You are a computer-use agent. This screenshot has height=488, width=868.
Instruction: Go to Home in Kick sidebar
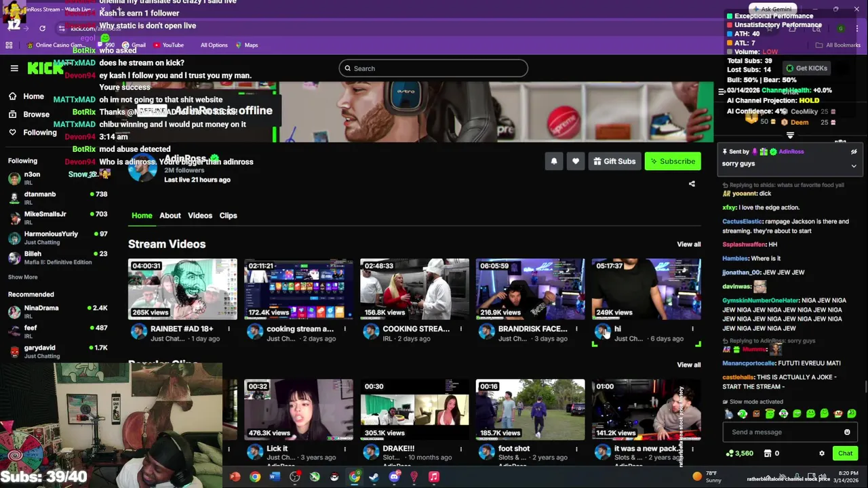[x=26, y=96]
